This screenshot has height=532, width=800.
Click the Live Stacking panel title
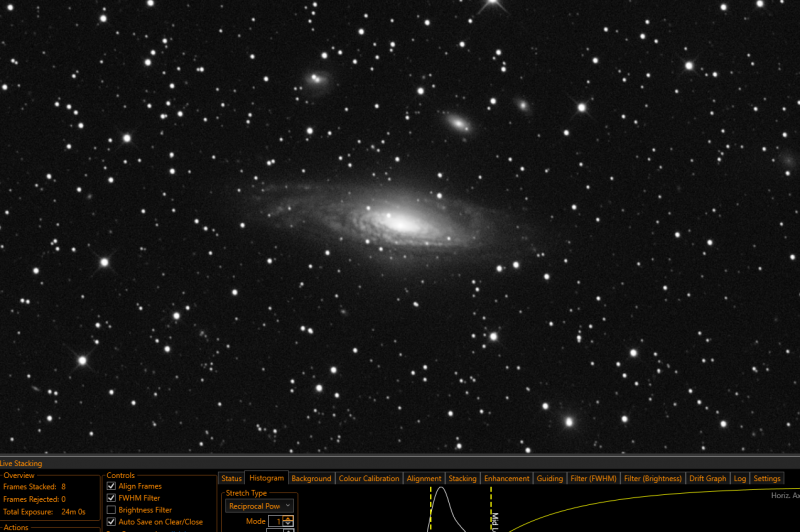click(21, 463)
